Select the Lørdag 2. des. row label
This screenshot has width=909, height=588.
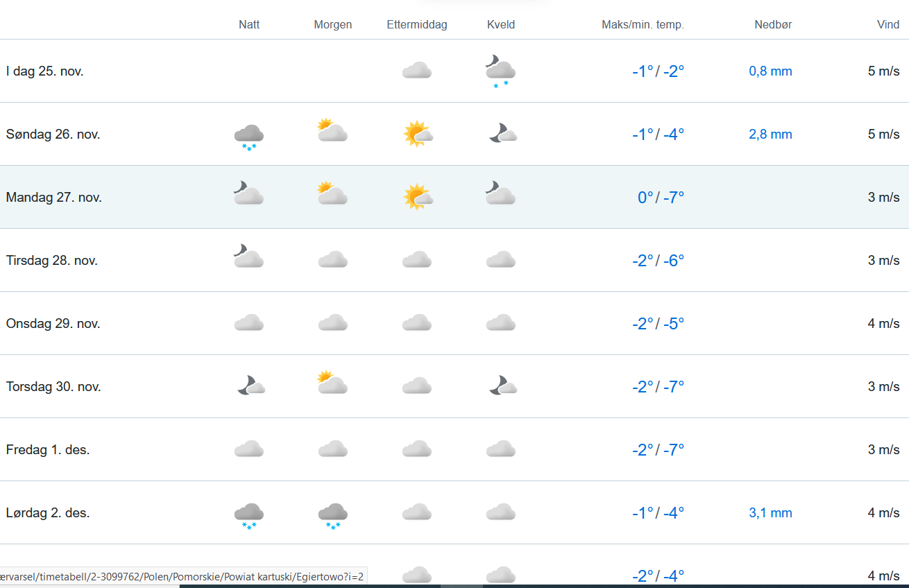(x=48, y=513)
